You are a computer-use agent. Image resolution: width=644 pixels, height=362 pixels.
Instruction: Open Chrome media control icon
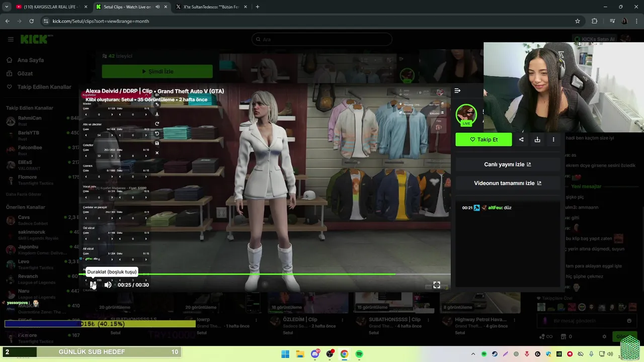coord(612,21)
